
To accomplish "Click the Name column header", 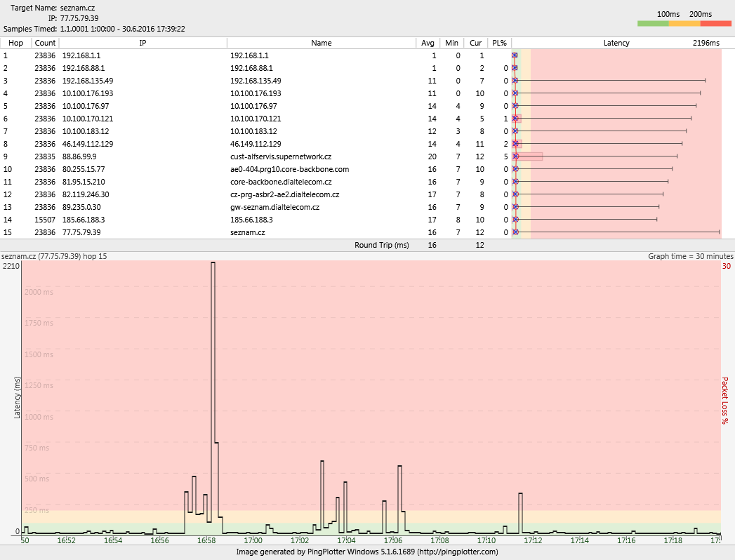I will coord(321,43).
